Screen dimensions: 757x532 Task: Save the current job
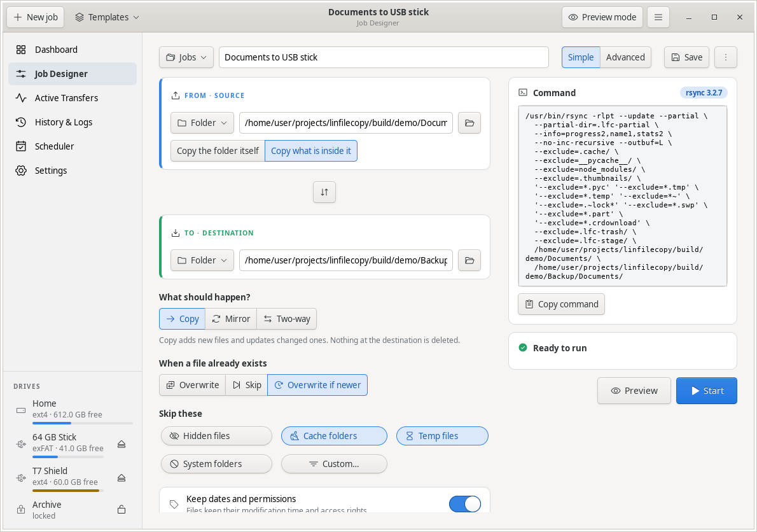tap(686, 57)
